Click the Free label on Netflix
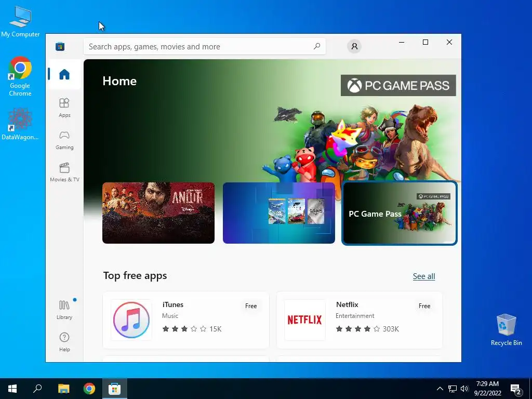The image size is (532, 399). [x=424, y=305]
